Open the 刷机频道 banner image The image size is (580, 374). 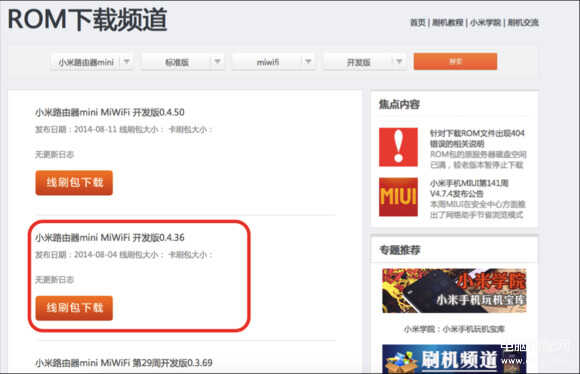pyautogui.click(x=454, y=359)
